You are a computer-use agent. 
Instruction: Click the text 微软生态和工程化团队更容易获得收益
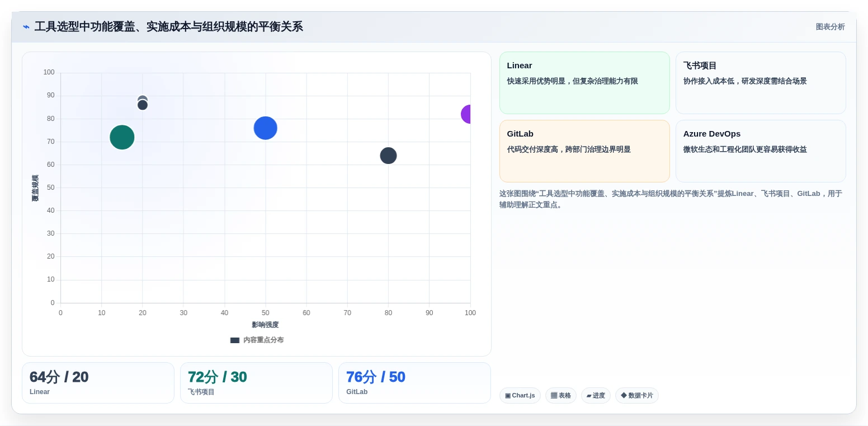point(745,149)
